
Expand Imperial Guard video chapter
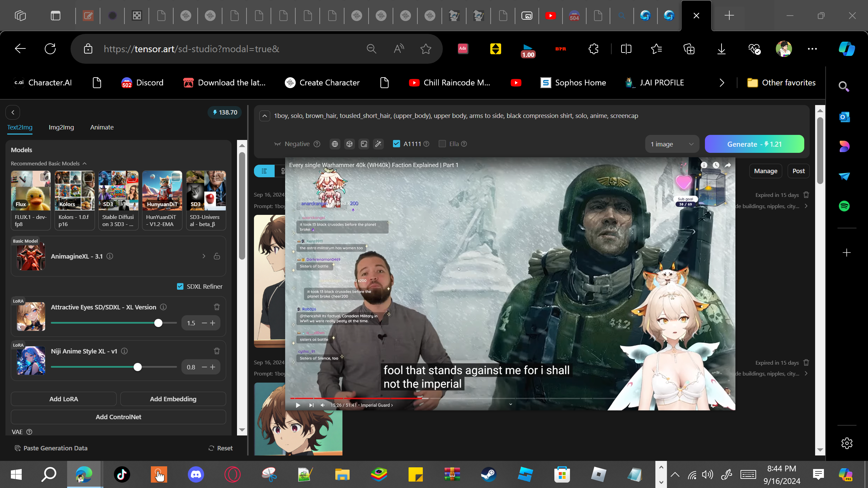[x=377, y=405]
